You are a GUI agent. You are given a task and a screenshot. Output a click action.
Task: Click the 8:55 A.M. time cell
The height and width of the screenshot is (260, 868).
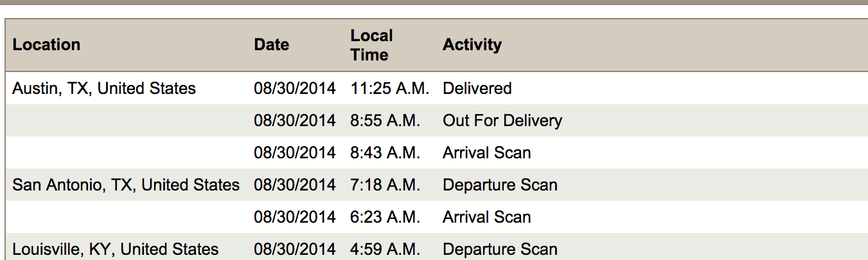pyautogui.click(x=385, y=121)
